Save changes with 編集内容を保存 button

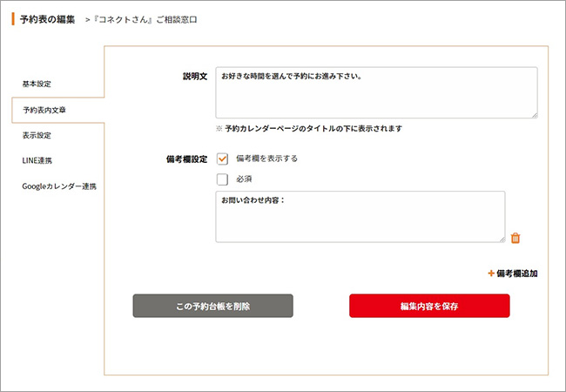[x=429, y=306]
